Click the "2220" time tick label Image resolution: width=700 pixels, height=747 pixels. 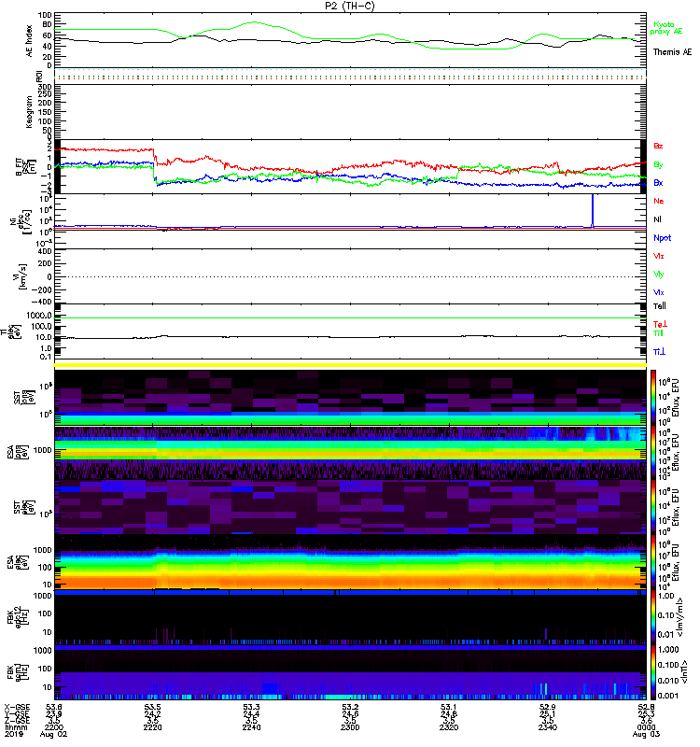[x=152, y=727]
